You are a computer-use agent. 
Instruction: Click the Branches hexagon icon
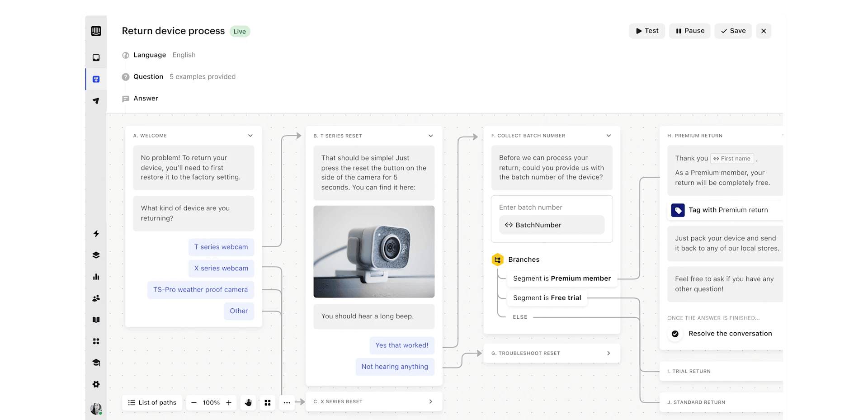498,260
